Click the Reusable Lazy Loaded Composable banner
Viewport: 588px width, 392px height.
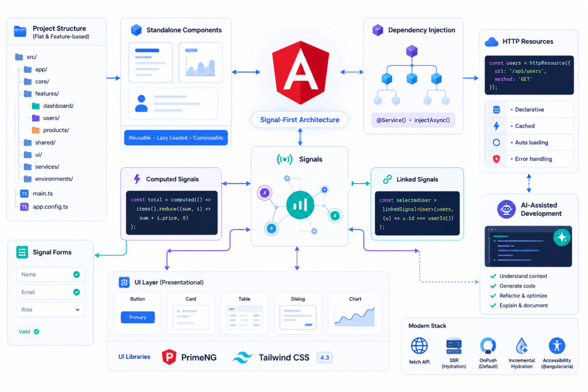pos(176,138)
